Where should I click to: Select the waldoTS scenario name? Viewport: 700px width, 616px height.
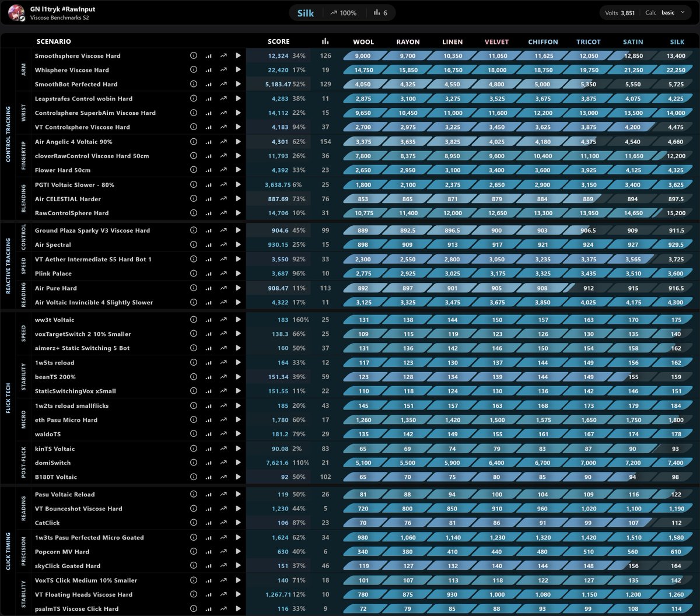(x=48, y=434)
